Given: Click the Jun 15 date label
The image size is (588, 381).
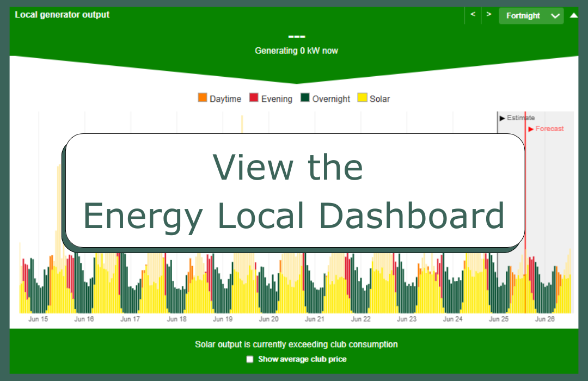Looking at the screenshot, I should tap(38, 319).
